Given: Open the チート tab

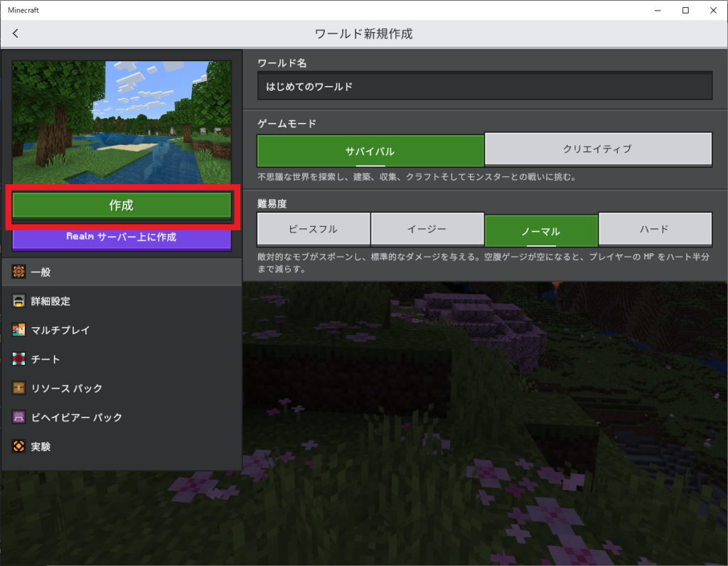Looking at the screenshot, I should pos(122,359).
